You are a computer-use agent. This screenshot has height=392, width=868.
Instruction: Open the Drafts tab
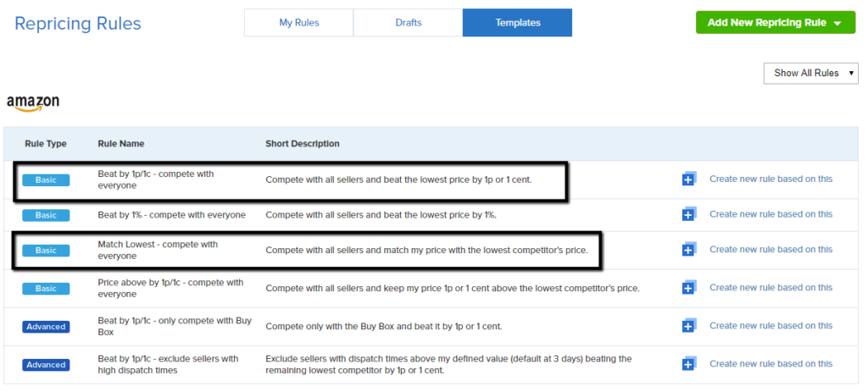coord(408,23)
